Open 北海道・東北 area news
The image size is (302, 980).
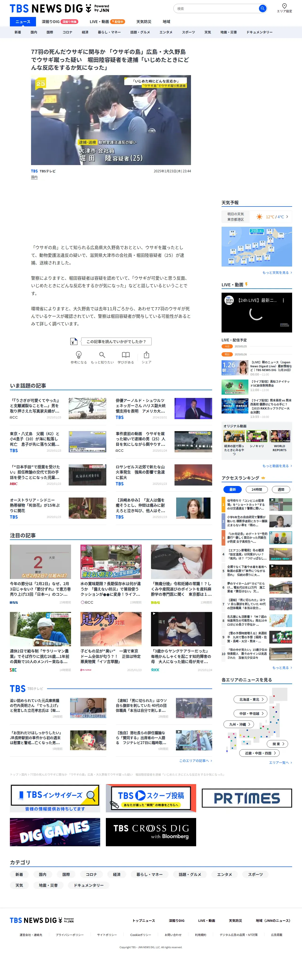tap(251, 699)
